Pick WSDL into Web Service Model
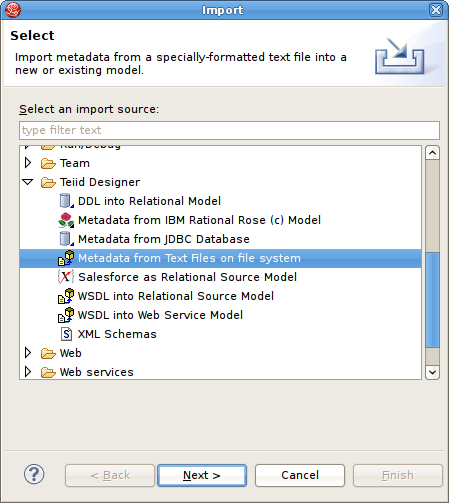This screenshot has height=503, width=449. pyautogui.click(x=160, y=315)
